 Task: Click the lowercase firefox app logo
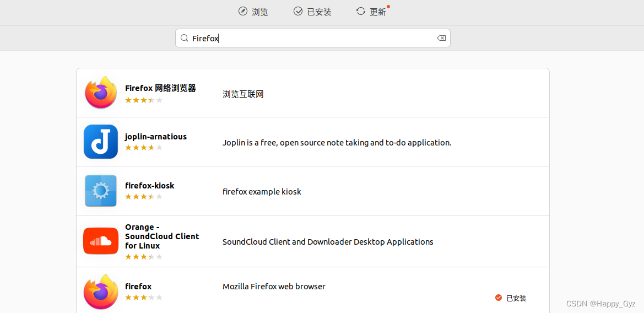tap(101, 292)
